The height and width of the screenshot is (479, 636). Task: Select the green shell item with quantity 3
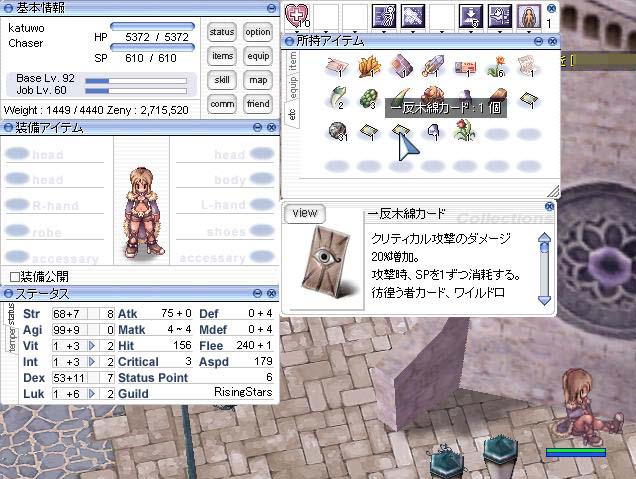(368, 99)
